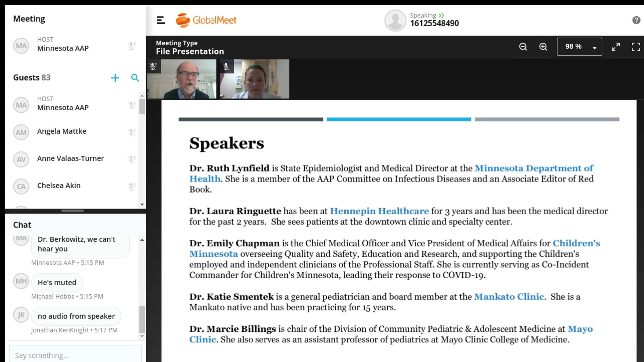This screenshot has width=644, height=362.
Task: Click the chat scrollbar thumb
Action: pyautogui.click(x=142, y=319)
